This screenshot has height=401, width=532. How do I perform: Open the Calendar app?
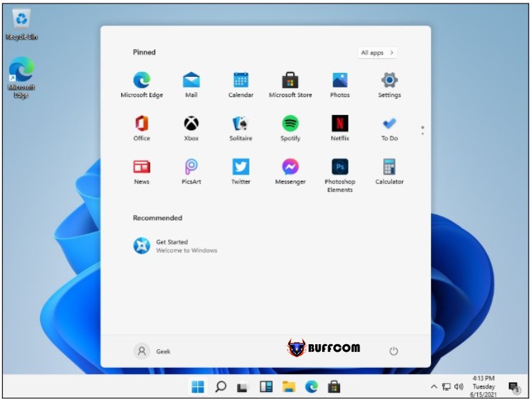pyautogui.click(x=241, y=84)
